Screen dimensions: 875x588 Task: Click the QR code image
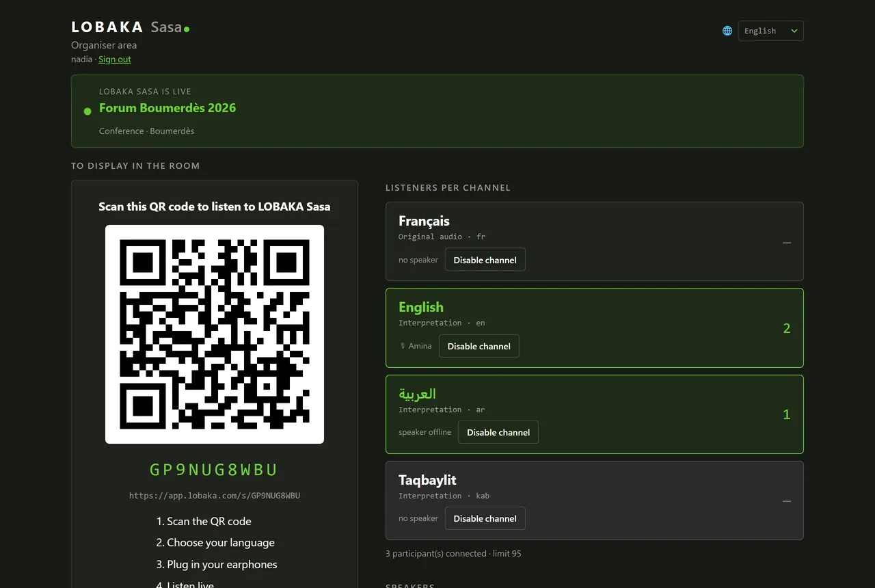(215, 334)
